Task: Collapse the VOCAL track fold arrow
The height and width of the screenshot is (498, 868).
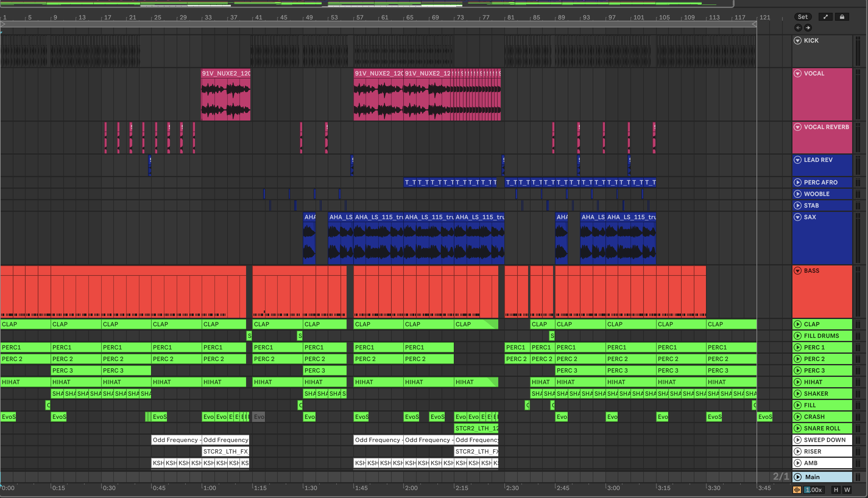Action: click(x=798, y=73)
